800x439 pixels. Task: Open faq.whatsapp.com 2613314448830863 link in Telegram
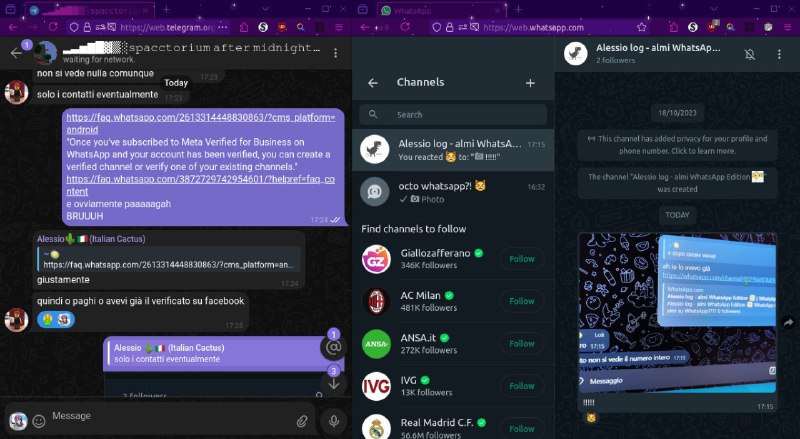click(201, 123)
